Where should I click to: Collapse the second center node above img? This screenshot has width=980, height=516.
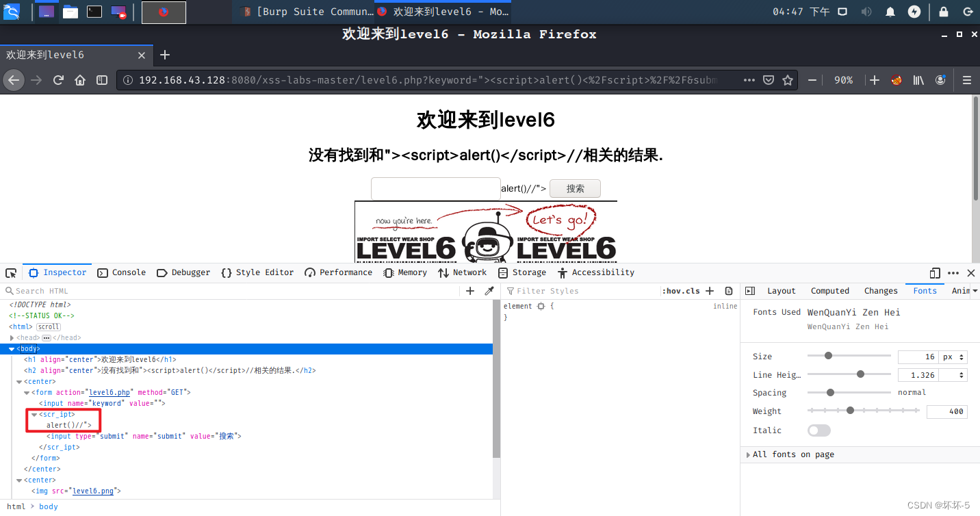(20, 480)
